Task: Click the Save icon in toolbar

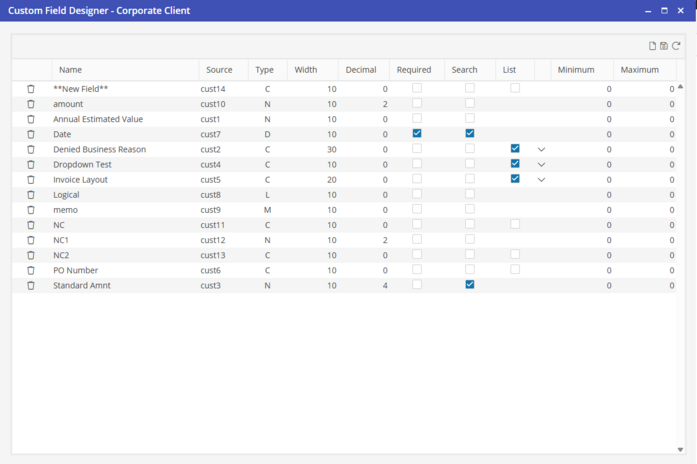Action: 664,46
